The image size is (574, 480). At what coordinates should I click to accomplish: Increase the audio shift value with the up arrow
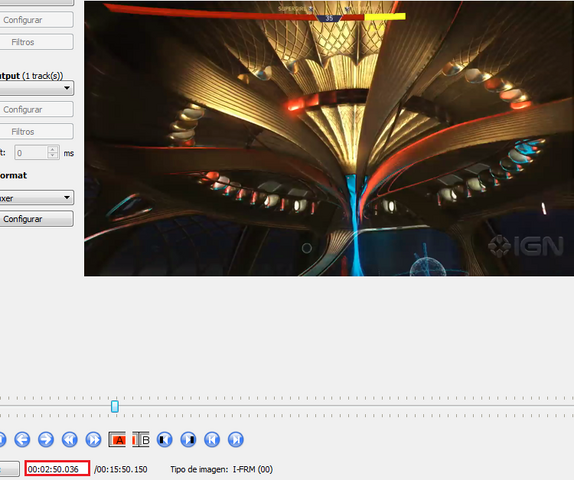(x=53, y=149)
